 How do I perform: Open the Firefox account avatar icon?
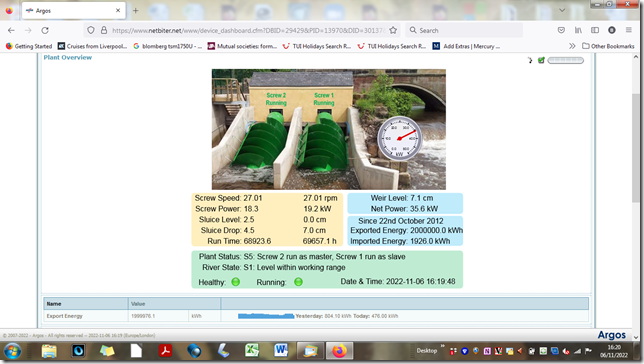tap(612, 30)
